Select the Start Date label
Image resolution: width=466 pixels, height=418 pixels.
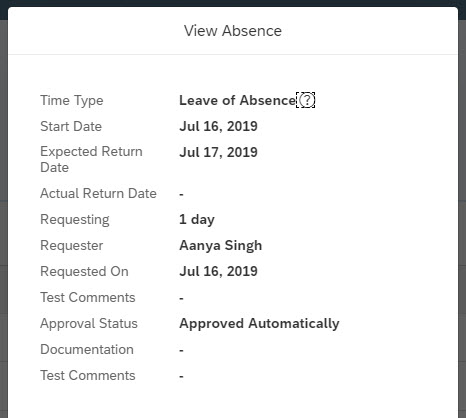[x=71, y=126]
